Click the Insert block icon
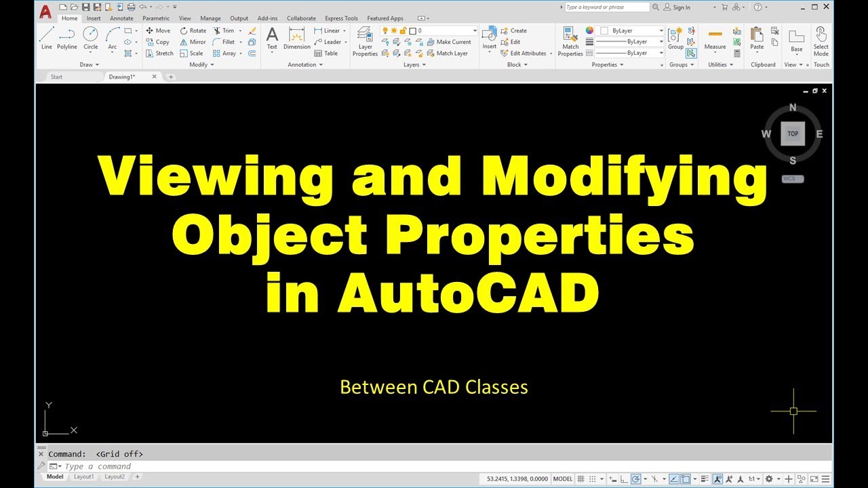Screen dimensions: 868x488 click(490, 38)
